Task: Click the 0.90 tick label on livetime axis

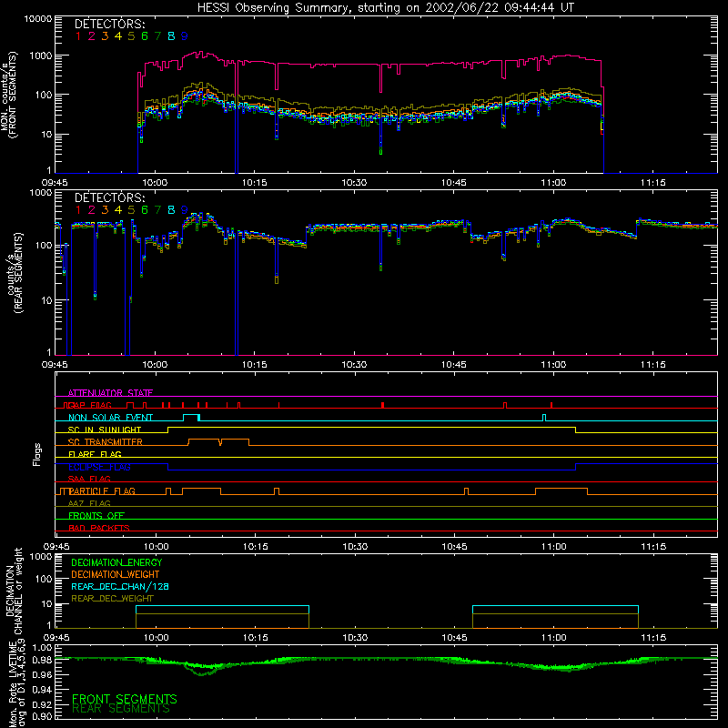Action: click(42, 716)
